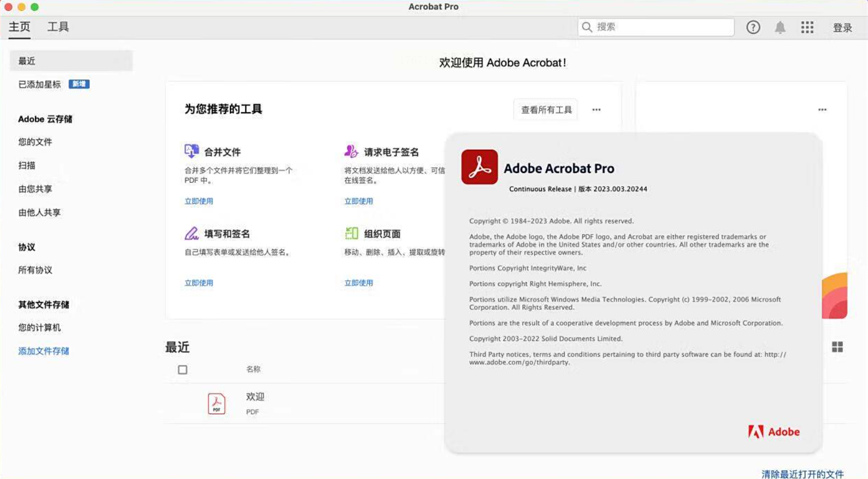Click 登录 to sign in
The height and width of the screenshot is (479, 868).
[x=842, y=28]
